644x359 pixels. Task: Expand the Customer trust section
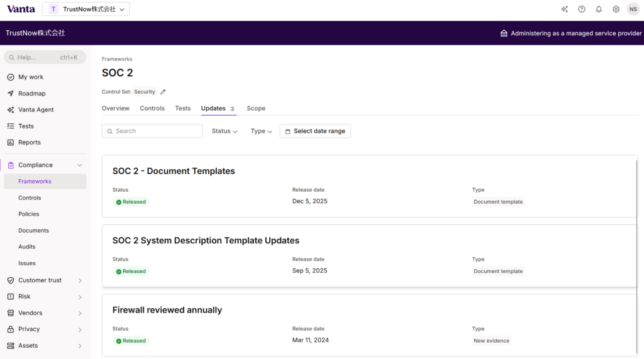(79, 280)
